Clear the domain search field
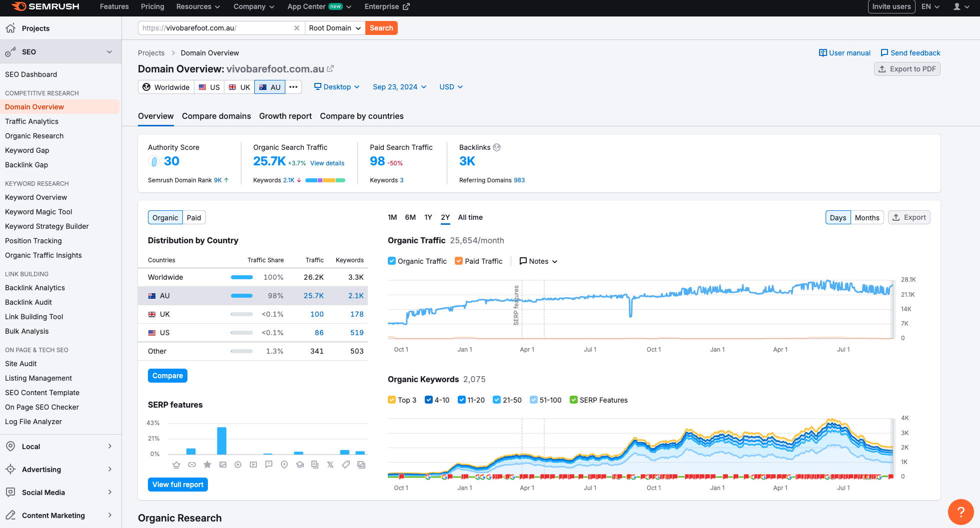This screenshot has height=528, width=980. click(x=296, y=28)
